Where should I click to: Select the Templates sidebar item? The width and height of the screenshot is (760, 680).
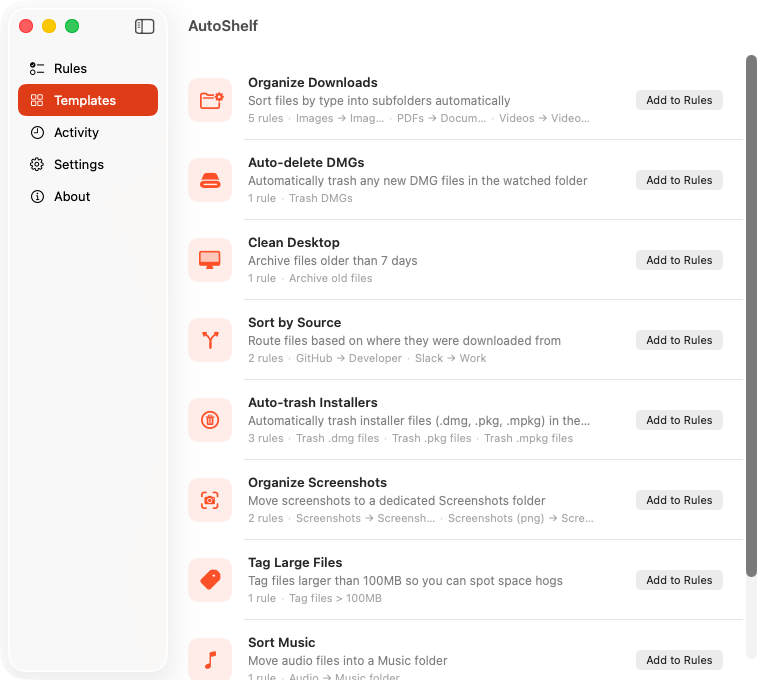tap(88, 100)
